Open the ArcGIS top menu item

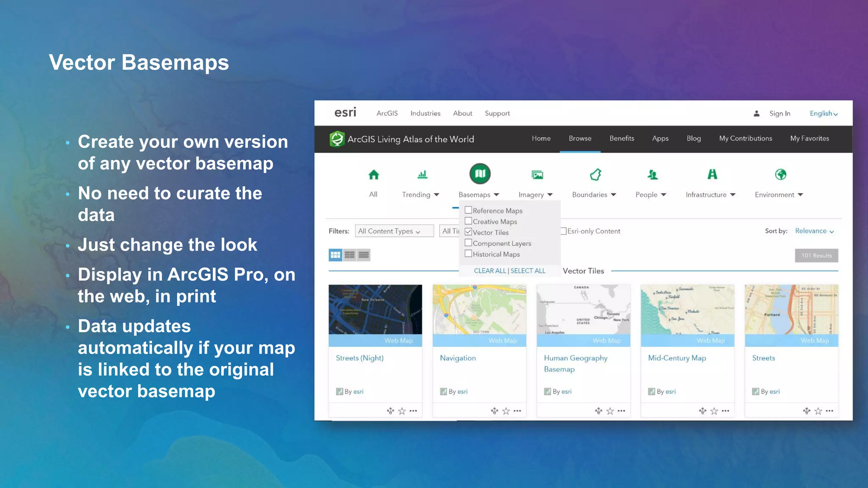387,113
